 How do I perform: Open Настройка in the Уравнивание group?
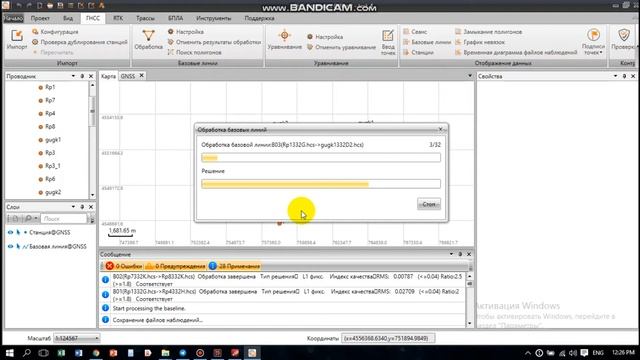click(325, 37)
